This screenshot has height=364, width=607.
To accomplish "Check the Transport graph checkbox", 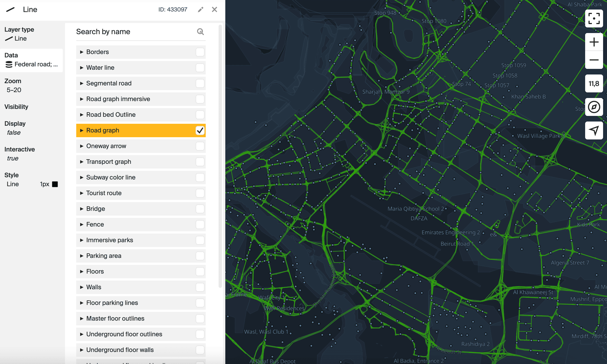I will click(x=200, y=162).
